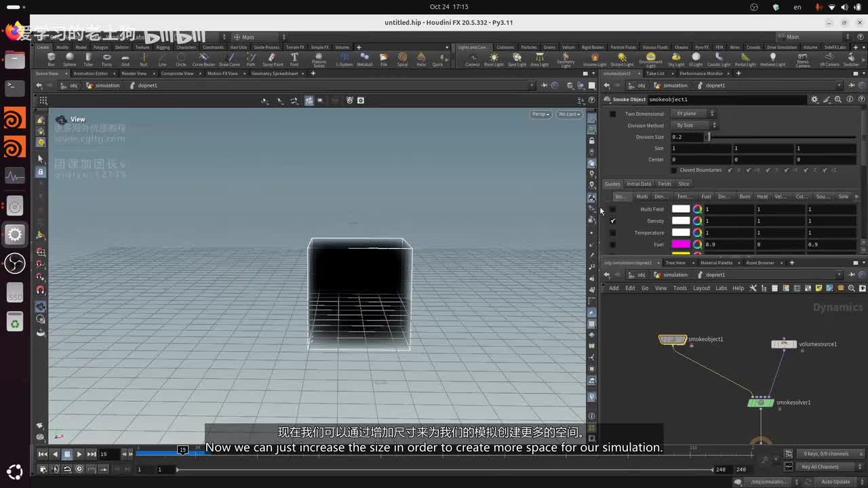
Task: Open the No cam camera dropdown
Action: [569, 114]
